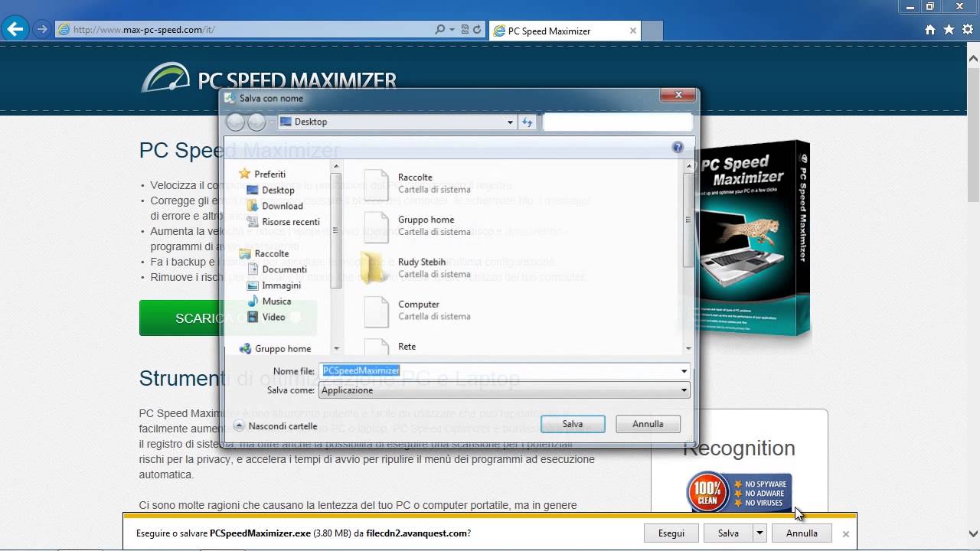This screenshot has width=980, height=551.
Task: Close the Salva con nome dialog
Action: (678, 96)
